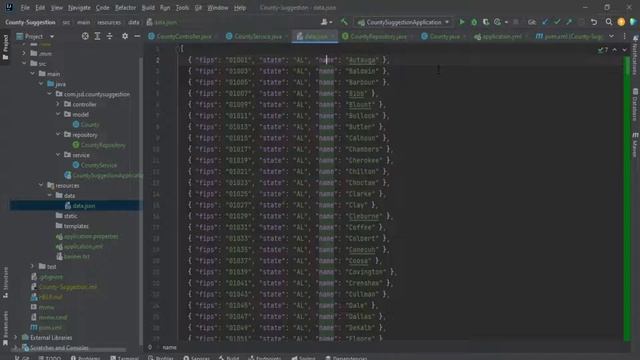This screenshot has height=360, width=640.
Task: Open the Tools menu
Action: (x=182, y=8)
